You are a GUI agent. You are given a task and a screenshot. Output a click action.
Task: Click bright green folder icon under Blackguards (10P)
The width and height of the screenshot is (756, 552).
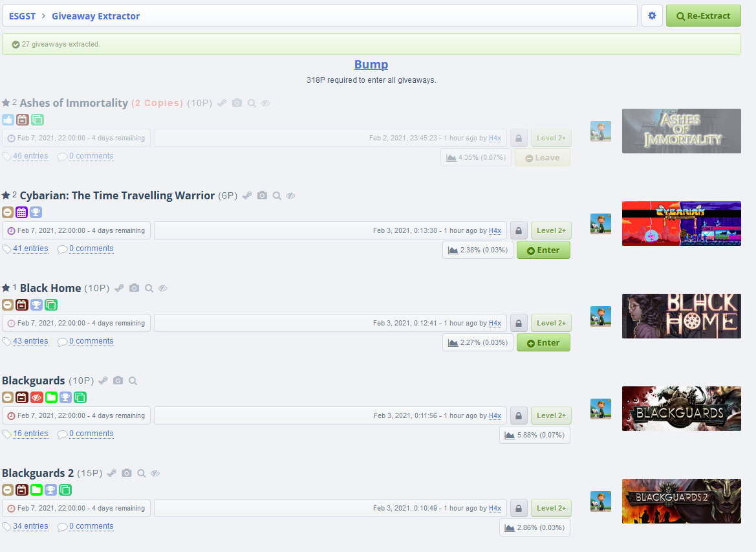51,397
